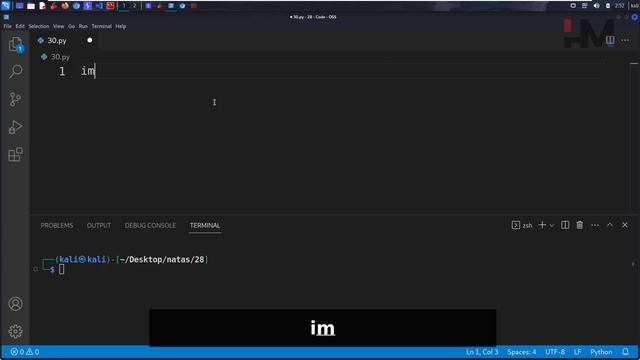This screenshot has width=640, height=360.
Task: Switch to workspace 1 in taskbar
Action: 124,6
